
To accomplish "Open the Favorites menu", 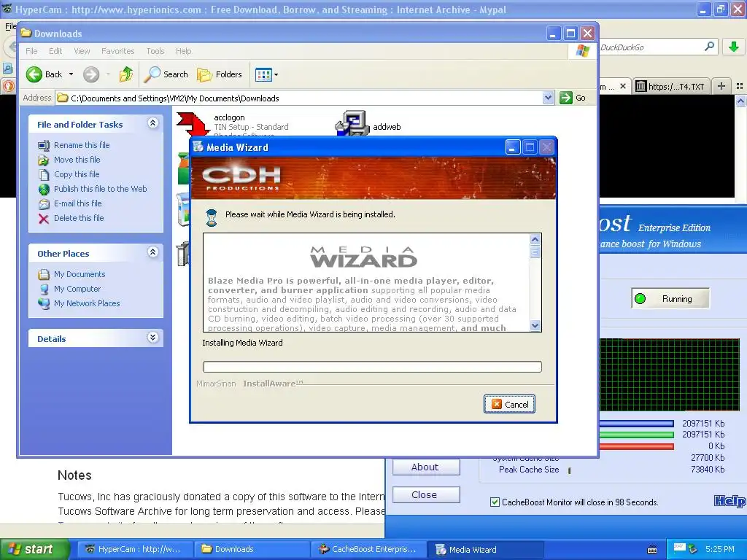I will pos(117,51).
